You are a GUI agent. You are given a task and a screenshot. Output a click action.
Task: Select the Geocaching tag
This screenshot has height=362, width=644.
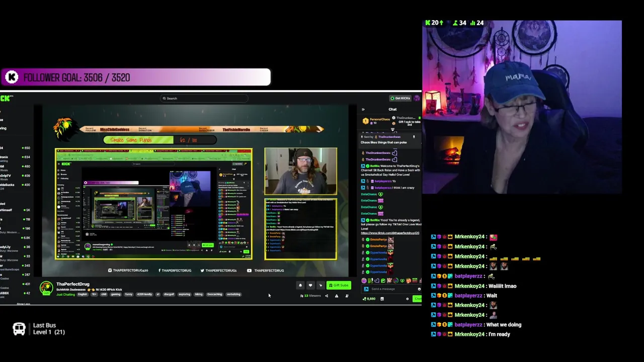click(214, 295)
